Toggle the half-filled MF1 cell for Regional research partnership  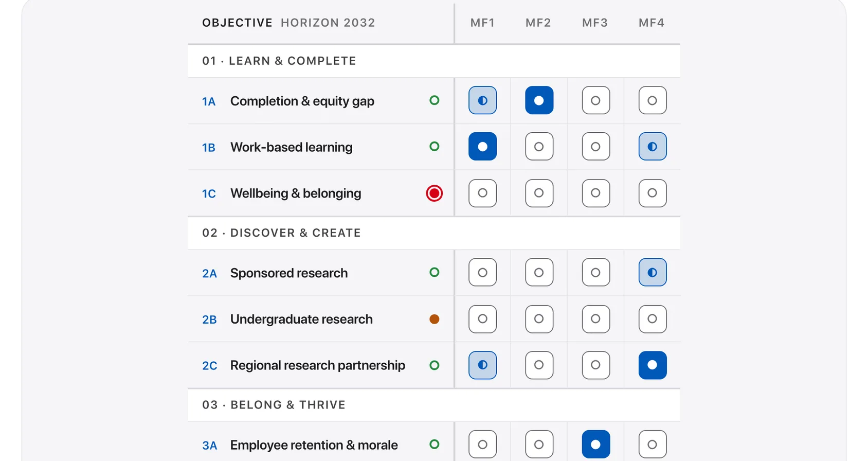483,365
